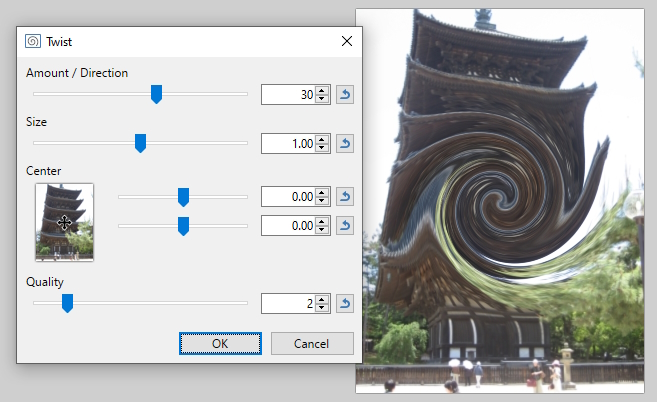Viewport: 657px width, 402px height.
Task: Click the Twist spiral icon in title bar
Action: coord(33,41)
